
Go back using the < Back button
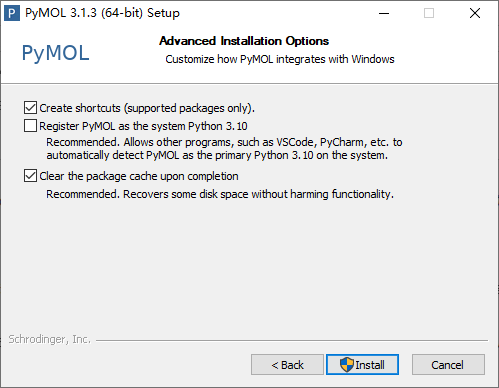click(x=287, y=365)
